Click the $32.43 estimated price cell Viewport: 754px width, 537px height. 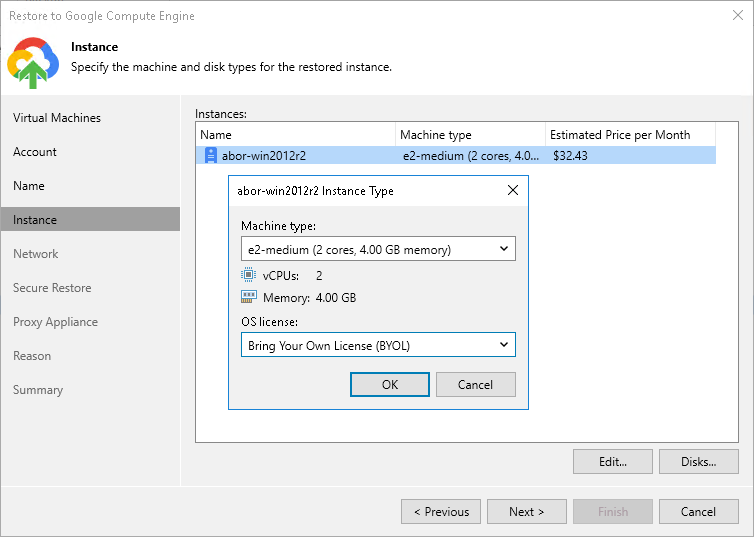[x=570, y=156]
